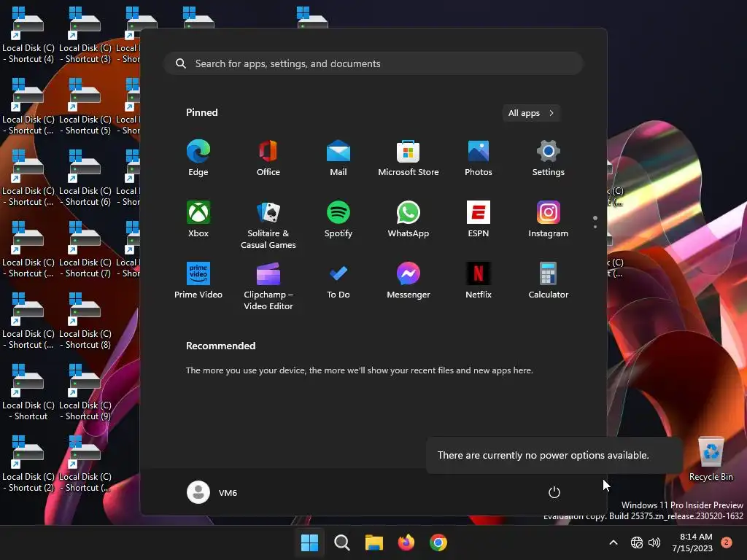This screenshot has width=747, height=560.
Task: Launch Google Chrome from the taskbar
Action: 438,542
